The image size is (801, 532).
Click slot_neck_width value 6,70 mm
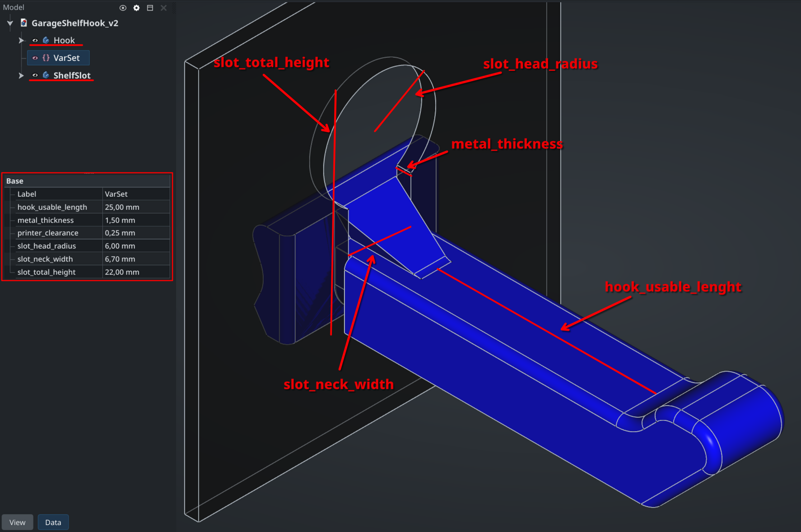(x=136, y=259)
